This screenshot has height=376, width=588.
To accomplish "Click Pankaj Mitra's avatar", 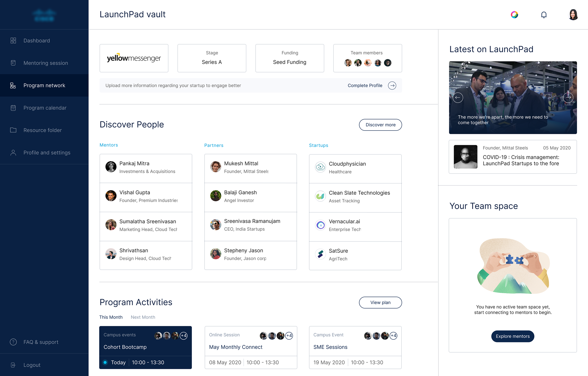I will click(111, 167).
